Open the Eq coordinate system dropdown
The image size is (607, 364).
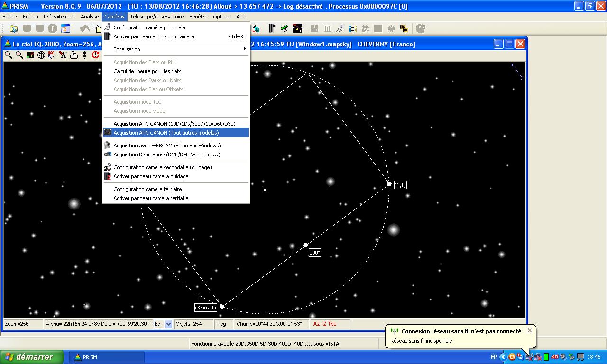(168, 324)
